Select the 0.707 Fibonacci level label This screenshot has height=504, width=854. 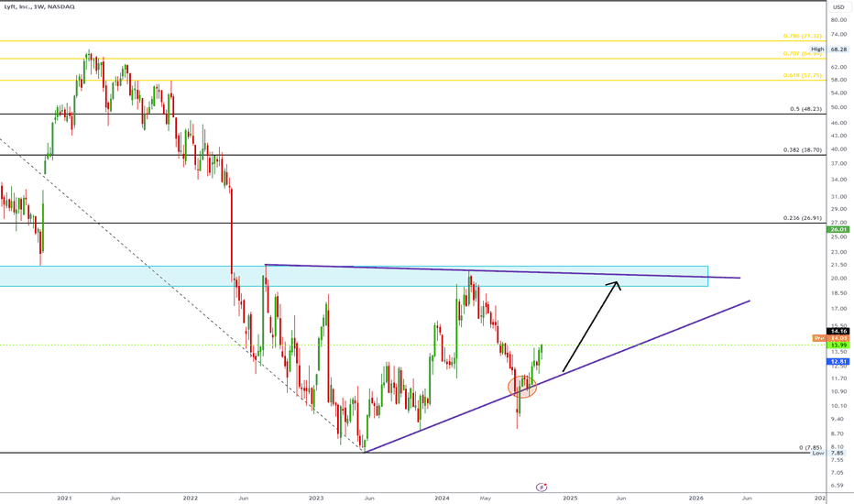click(803, 53)
